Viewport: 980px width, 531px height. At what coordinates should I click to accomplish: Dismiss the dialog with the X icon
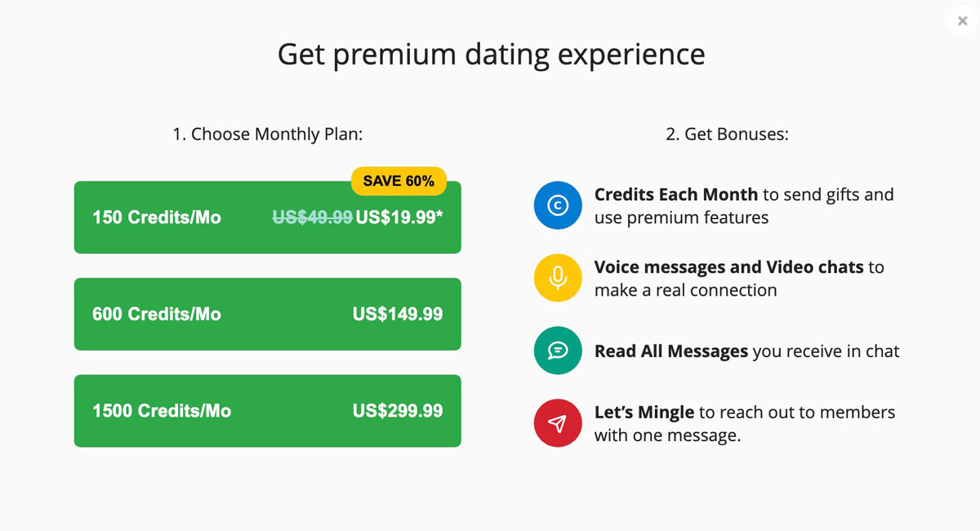point(961,20)
